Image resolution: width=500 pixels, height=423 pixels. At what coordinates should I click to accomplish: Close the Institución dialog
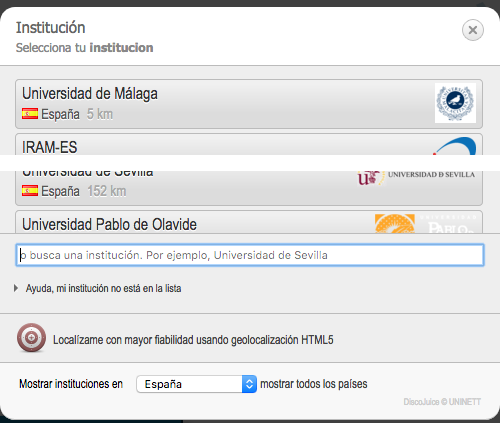pos(473,30)
